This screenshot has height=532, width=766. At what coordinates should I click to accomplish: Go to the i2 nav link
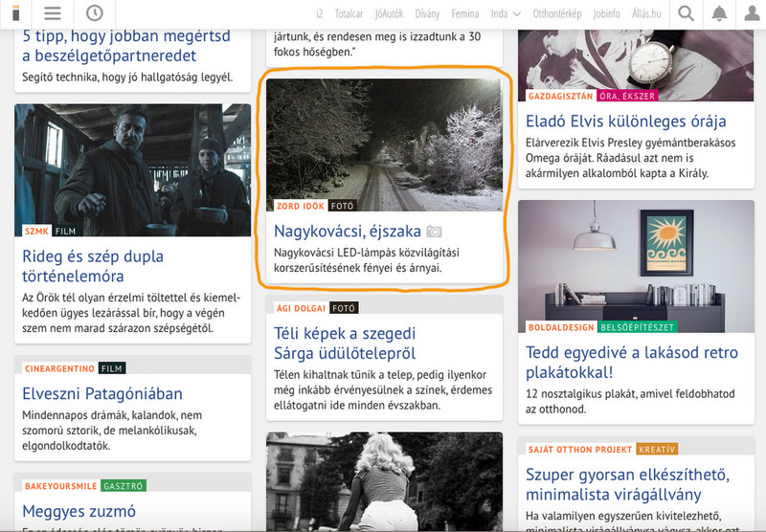[x=319, y=14]
